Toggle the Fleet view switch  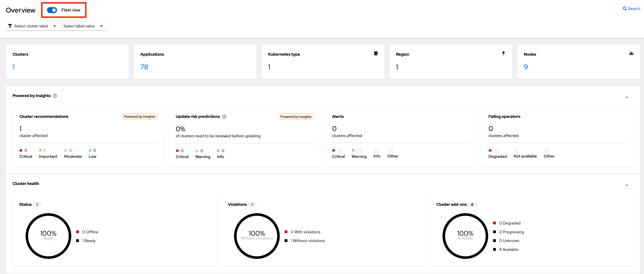pos(52,10)
